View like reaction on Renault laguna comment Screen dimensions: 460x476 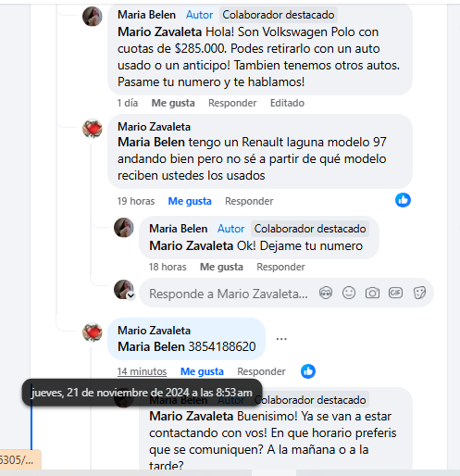pos(403,200)
